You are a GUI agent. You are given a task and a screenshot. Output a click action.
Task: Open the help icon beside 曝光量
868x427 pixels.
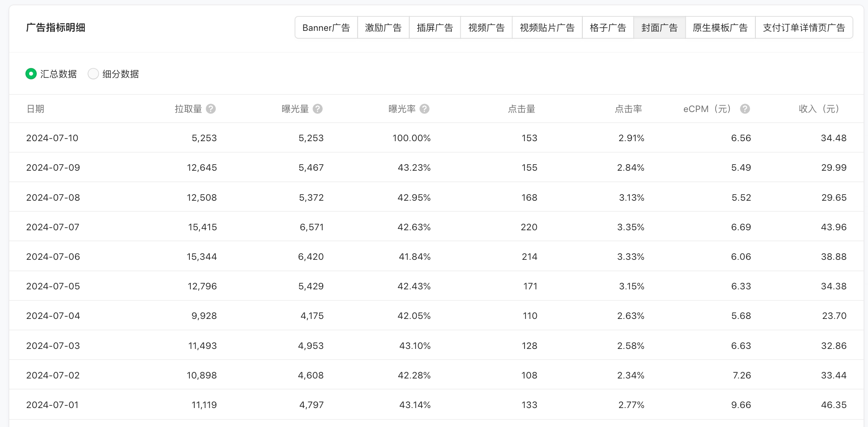click(318, 109)
